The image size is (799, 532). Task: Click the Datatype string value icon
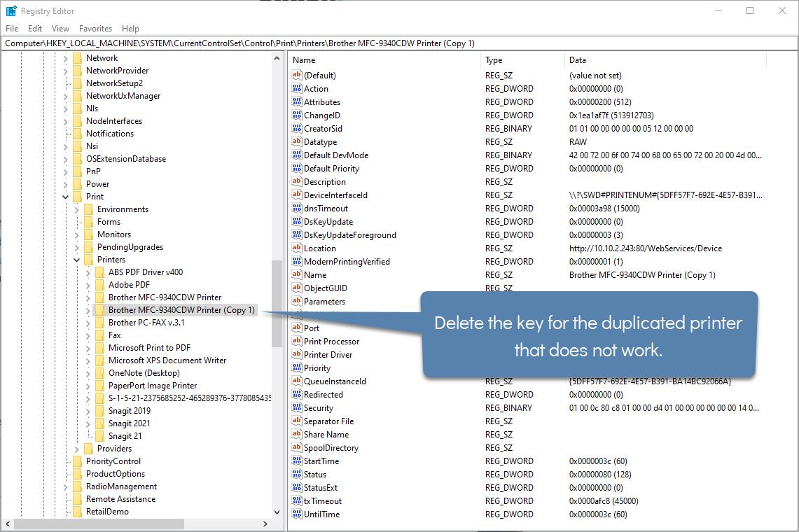point(297,141)
